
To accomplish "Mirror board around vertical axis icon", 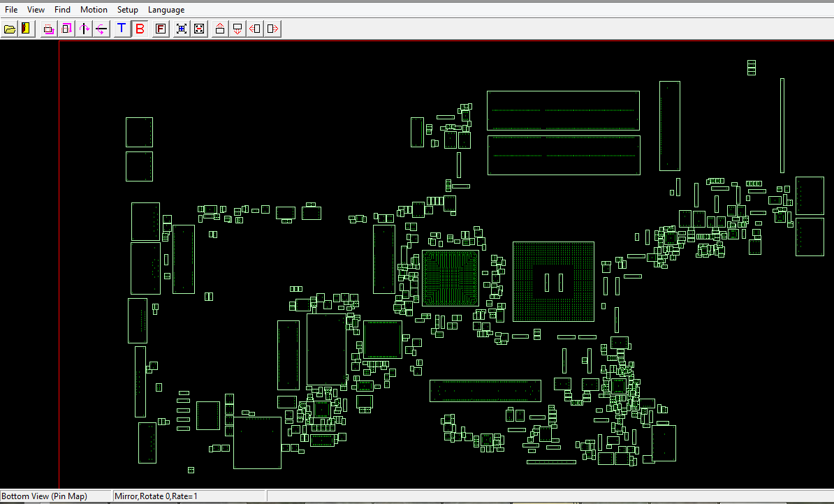I will 84,29.
